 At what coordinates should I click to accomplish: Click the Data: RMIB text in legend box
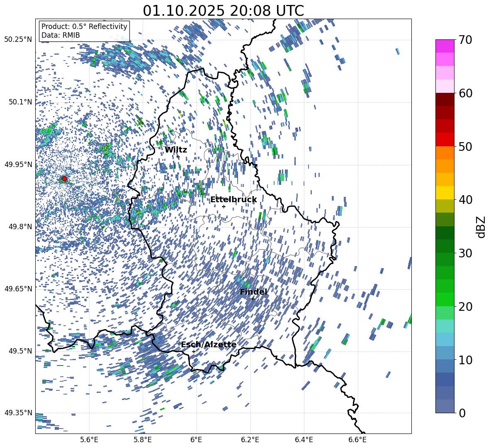point(61,35)
